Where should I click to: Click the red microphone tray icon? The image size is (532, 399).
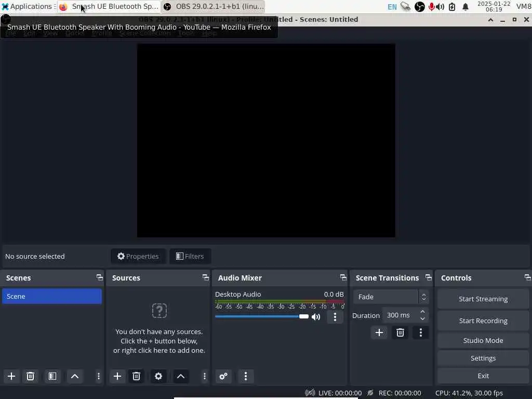432,6
